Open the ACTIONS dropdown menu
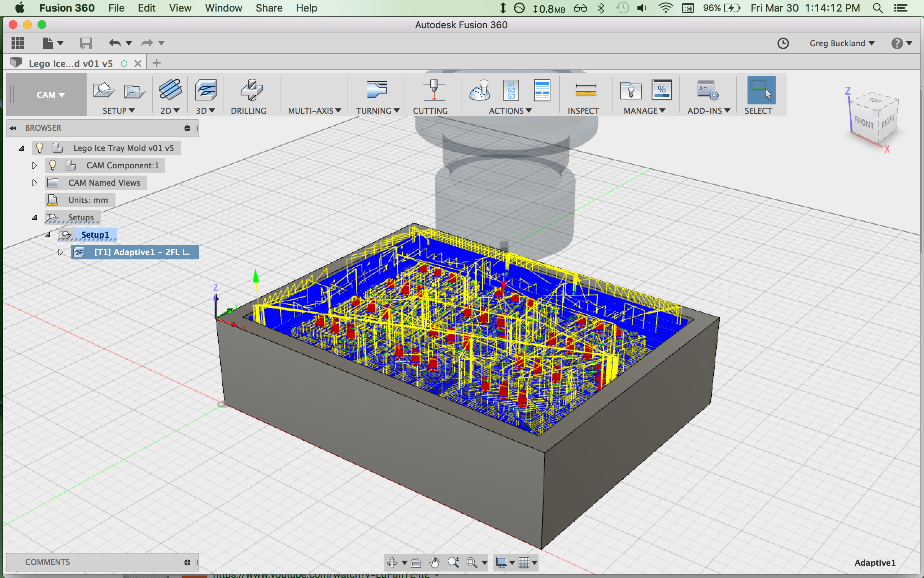924x578 pixels. point(510,111)
